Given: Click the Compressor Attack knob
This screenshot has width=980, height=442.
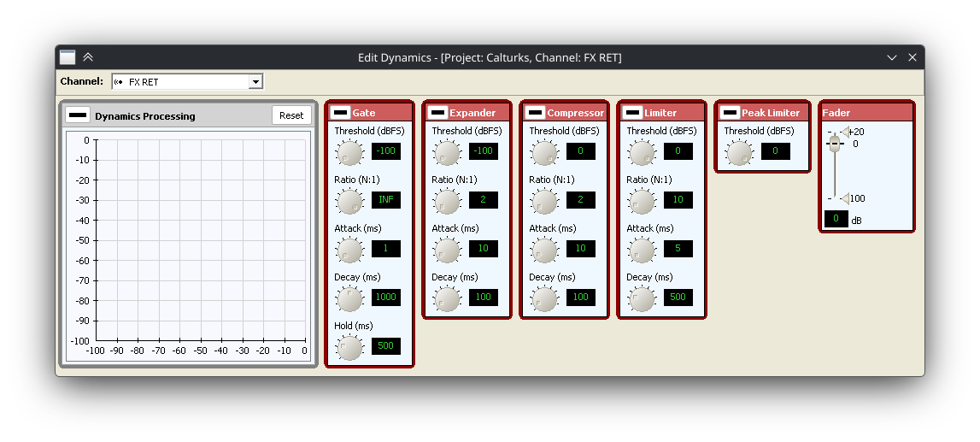Looking at the screenshot, I should [544, 250].
